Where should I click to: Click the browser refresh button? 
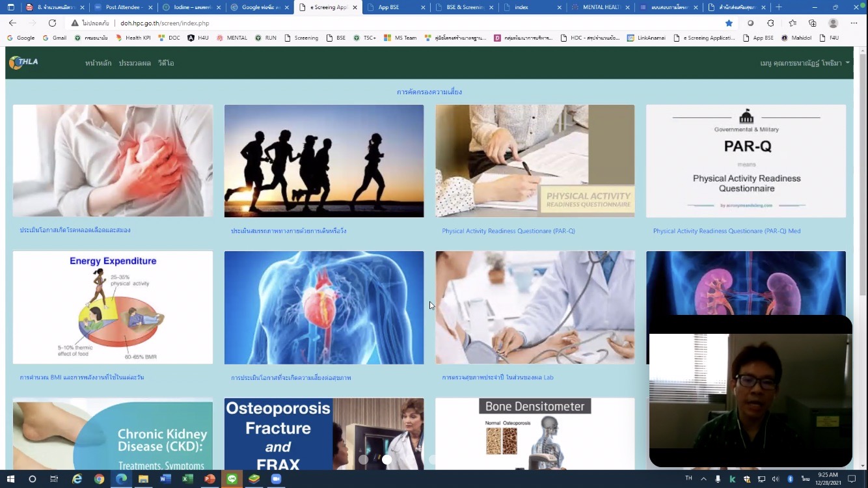click(52, 23)
